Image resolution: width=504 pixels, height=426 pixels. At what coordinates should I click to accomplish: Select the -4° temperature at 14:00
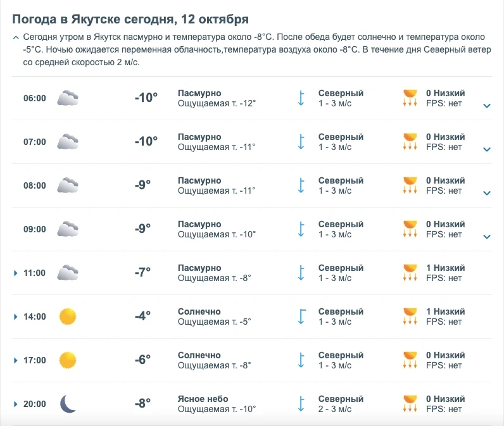coord(142,316)
